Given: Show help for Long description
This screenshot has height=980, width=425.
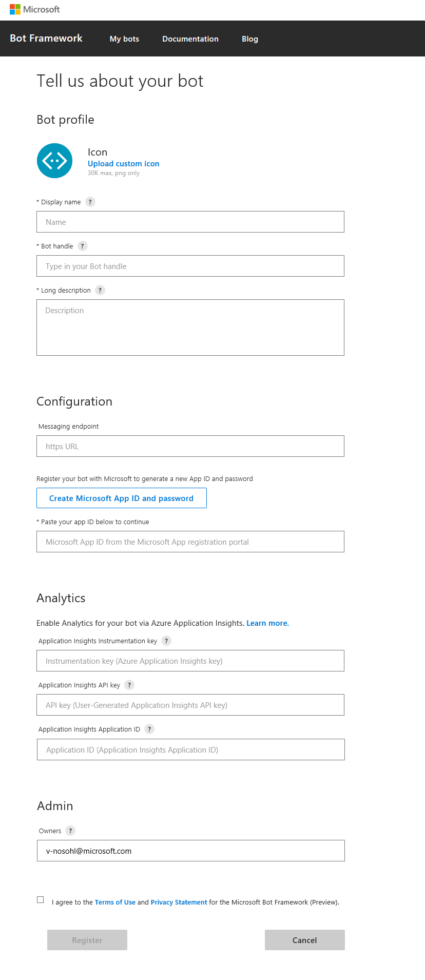Looking at the screenshot, I should 100,290.
